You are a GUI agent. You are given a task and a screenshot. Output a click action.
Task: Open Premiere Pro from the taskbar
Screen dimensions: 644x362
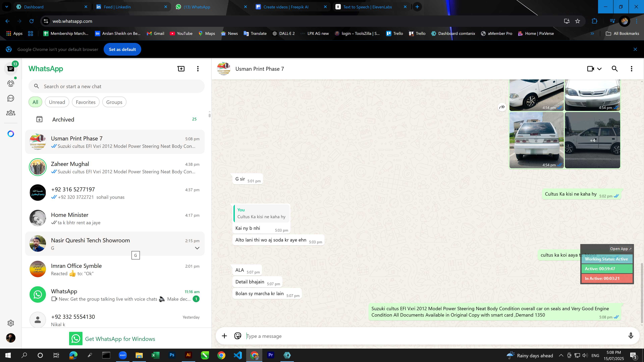271,355
